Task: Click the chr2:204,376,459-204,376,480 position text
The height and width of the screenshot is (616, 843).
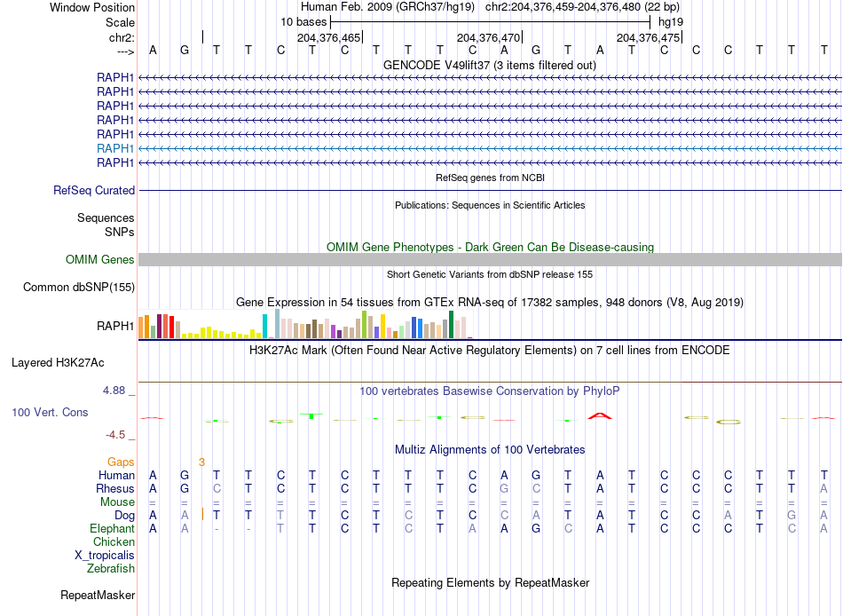Action: 582,7
